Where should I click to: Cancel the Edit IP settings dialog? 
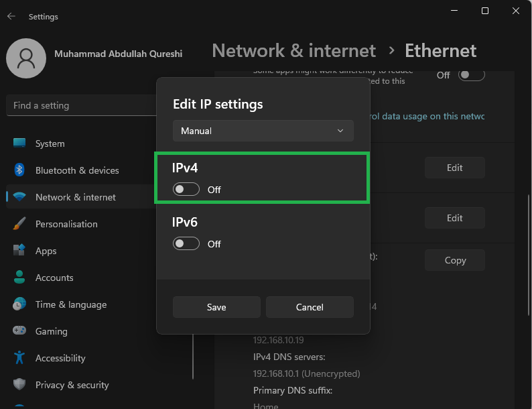click(x=310, y=307)
